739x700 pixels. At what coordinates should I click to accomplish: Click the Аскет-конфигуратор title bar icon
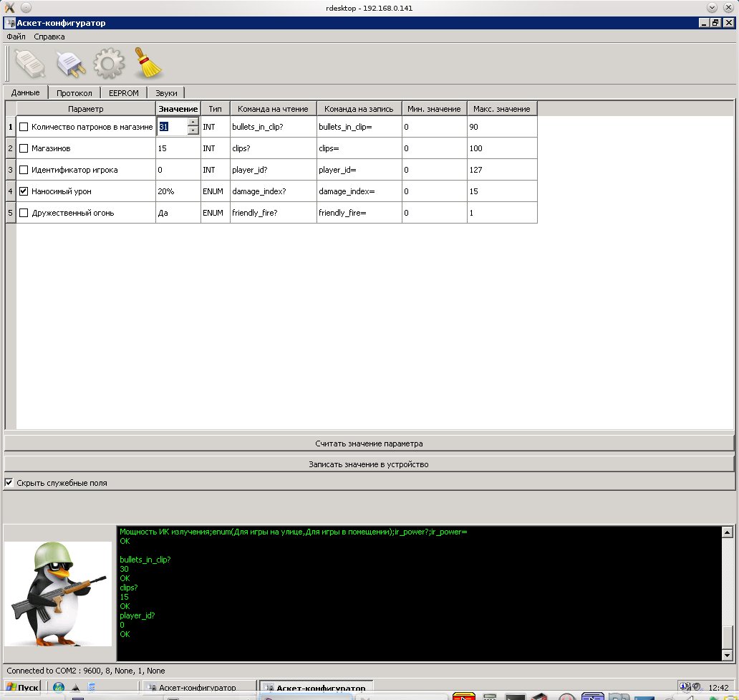pos(10,23)
